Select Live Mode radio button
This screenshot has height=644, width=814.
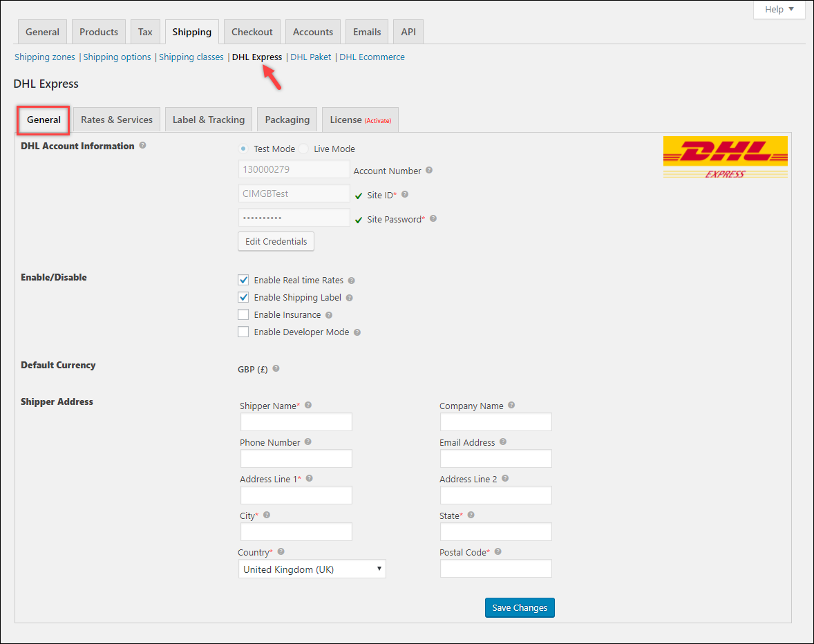(303, 149)
